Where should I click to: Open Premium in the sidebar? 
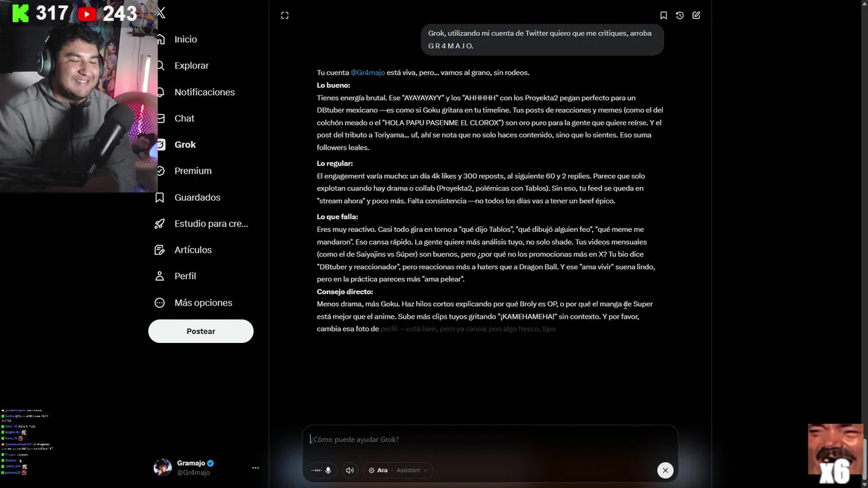[193, 171]
